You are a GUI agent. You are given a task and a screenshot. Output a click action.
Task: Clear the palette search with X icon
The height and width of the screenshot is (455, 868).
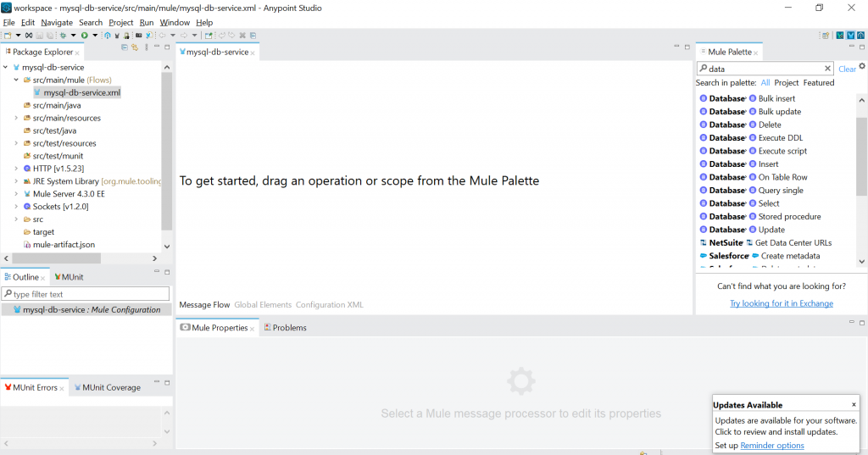click(828, 69)
